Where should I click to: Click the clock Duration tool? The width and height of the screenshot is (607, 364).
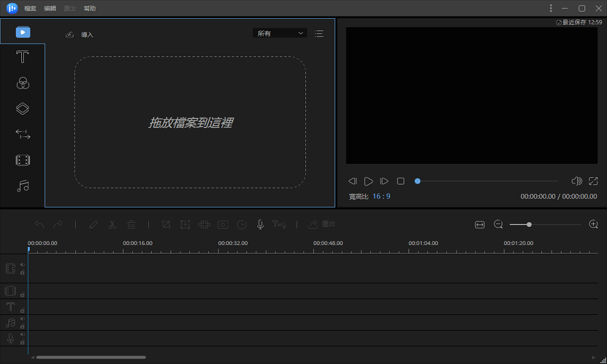(x=242, y=224)
